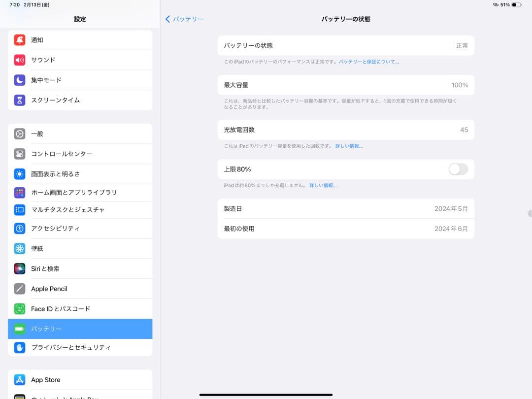The height and width of the screenshot is (399, 532).
Task: Select the アクセシビリティ icon in sidebar
Action: coord(20,228)
